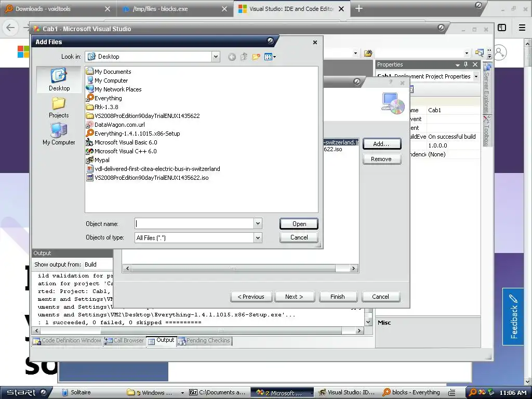532x399 pixels.
Task: Click the Start button on taskbar
Action: [26, 393]
